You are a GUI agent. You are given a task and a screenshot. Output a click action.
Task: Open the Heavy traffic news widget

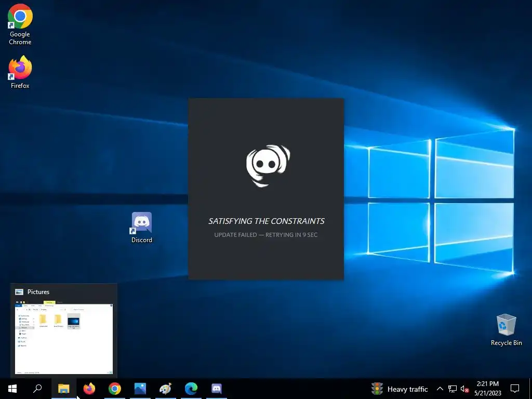coord(400,389)
